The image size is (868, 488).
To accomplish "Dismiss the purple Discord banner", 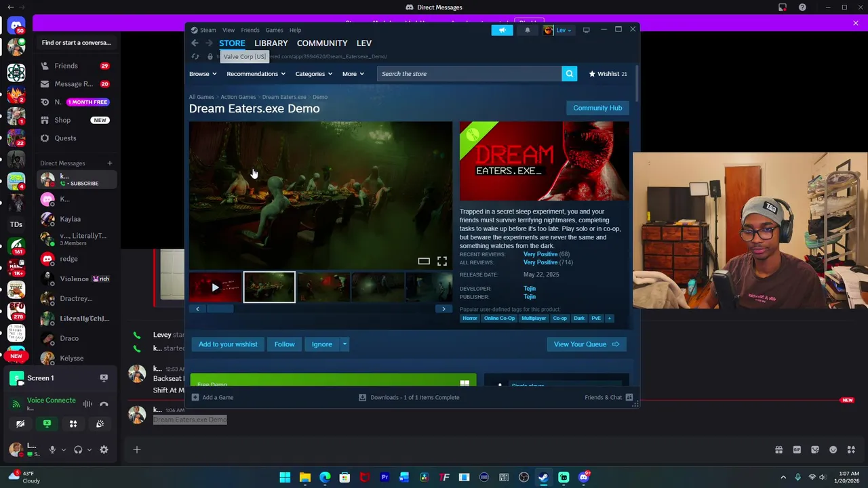I will [x=856, y=23].
